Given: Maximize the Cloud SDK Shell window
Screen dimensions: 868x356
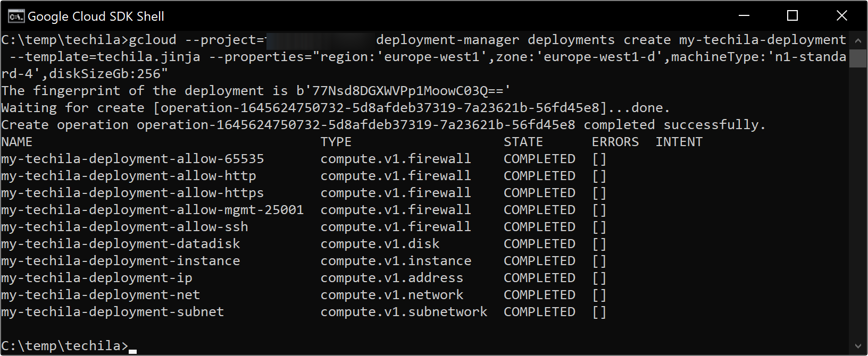Looking at the screenshot, I should click(792, 16).
